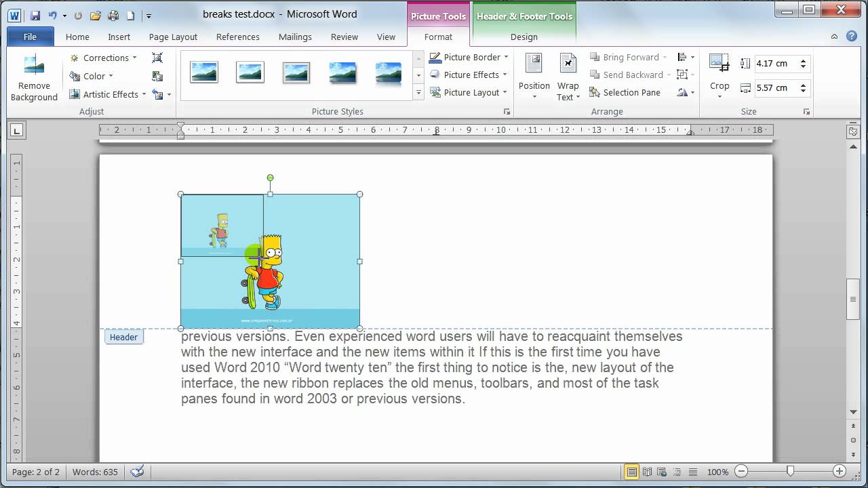The height and width of the screenshot is (488, 868).
Task: Open the Picture Effects dropdown
Action: [x=469, y=75]
